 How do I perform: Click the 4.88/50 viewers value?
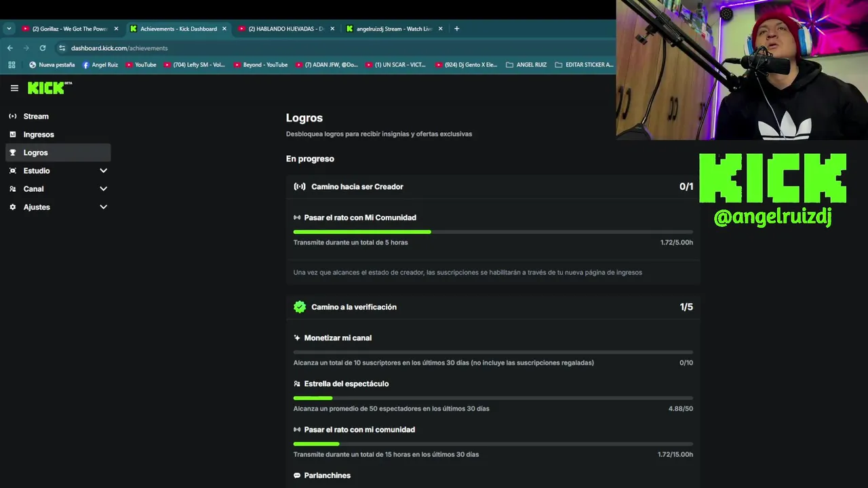[x=680, y=409]
